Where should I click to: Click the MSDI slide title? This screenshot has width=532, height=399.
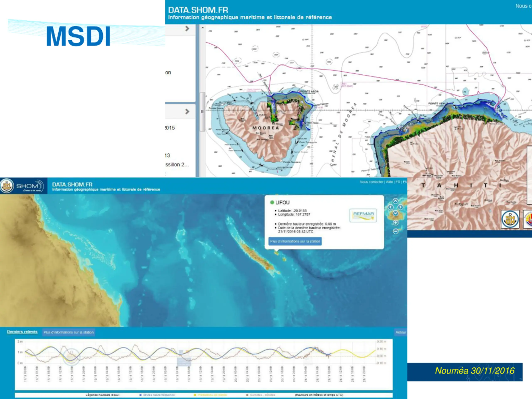click(78, 36)
